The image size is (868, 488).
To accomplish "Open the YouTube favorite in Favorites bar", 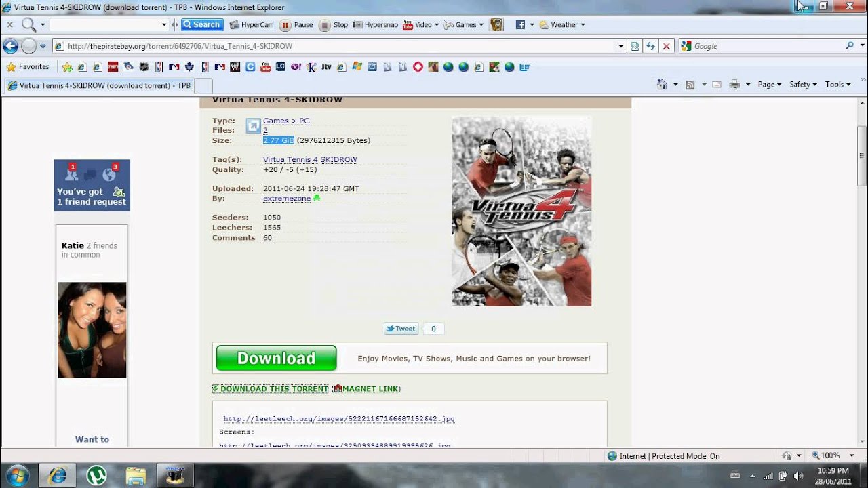I will click(x=265, y=67).
